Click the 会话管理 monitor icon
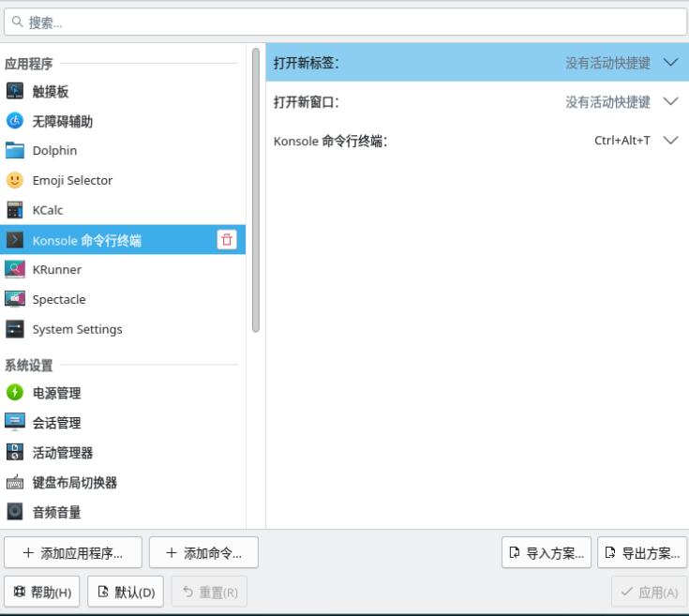Viewport: 689px width, 616px height. pyautogui.click(x=14, y=422)
